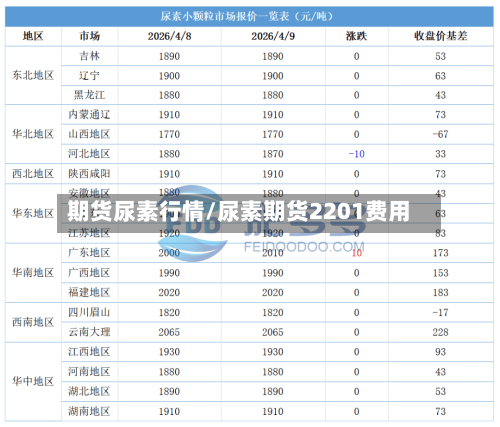Click 河北地区 price 1870 on 4/9

273,154
